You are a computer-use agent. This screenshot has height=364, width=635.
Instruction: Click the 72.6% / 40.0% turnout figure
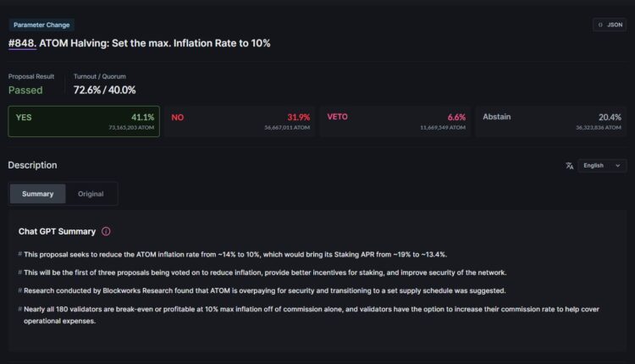[104, 90]
